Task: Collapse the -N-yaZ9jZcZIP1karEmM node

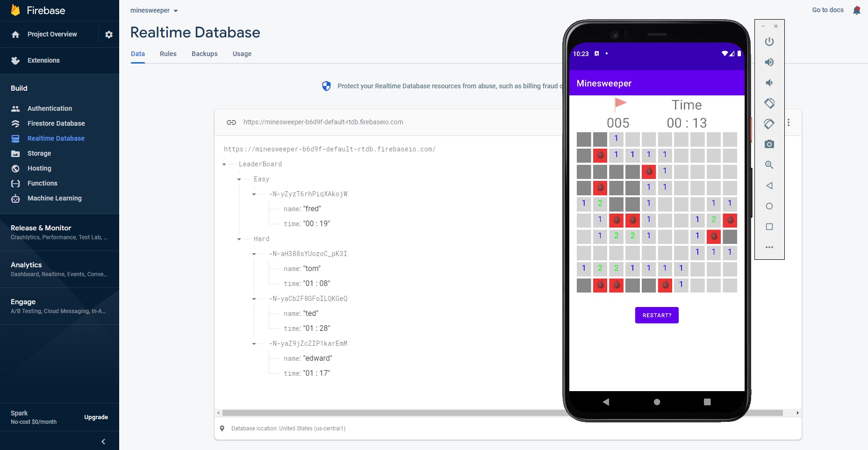Action: (x=254, y=344)
